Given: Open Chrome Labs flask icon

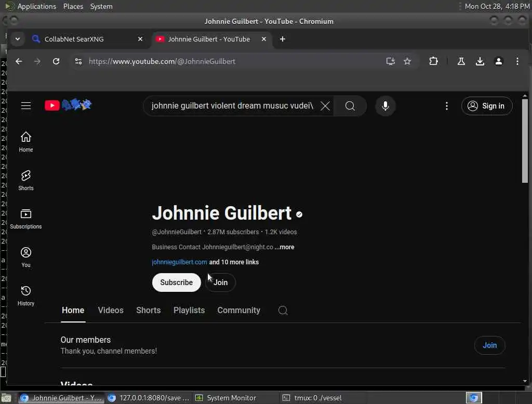Looking at the screenshot, I should point(461,61).
